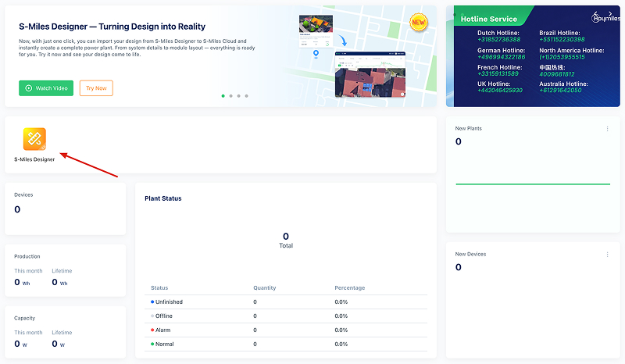
Task: Select the Normal status row
Action: tap(286, 344)
